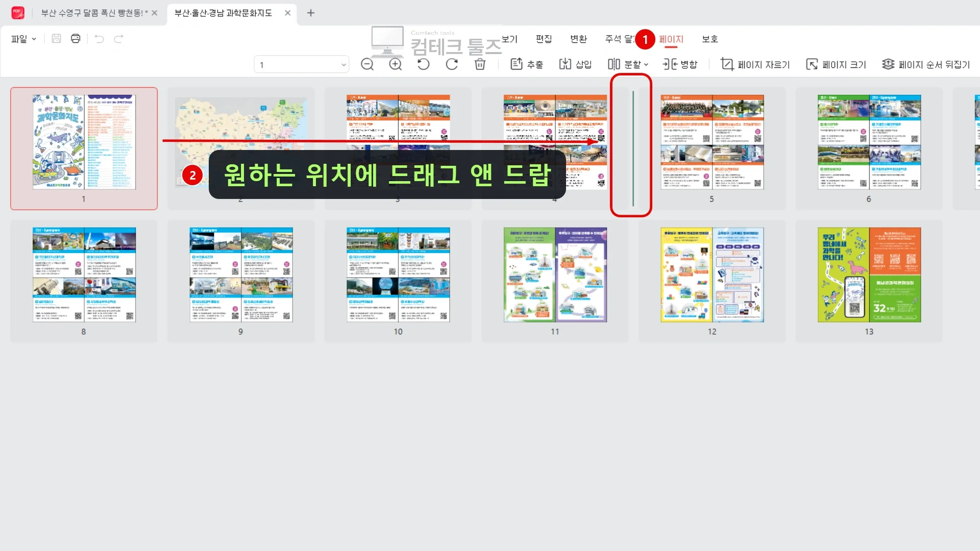Open the page number dropdown box
The image size is (980, 551).
[x=302, y=64]
